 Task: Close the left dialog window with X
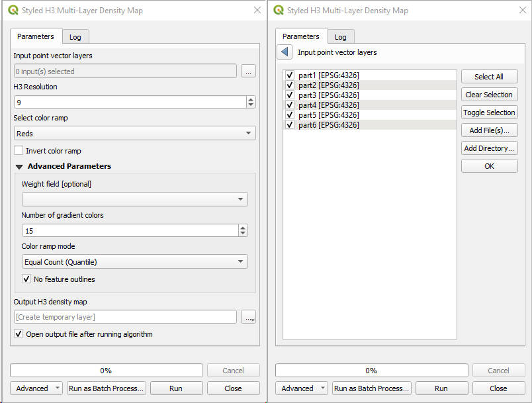[x=257, y=10]
